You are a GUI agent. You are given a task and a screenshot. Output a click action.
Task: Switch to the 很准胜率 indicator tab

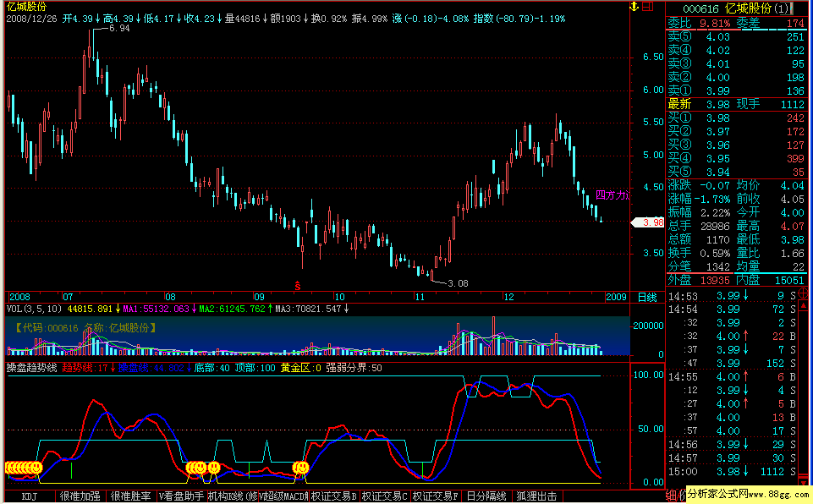[130, 496]
